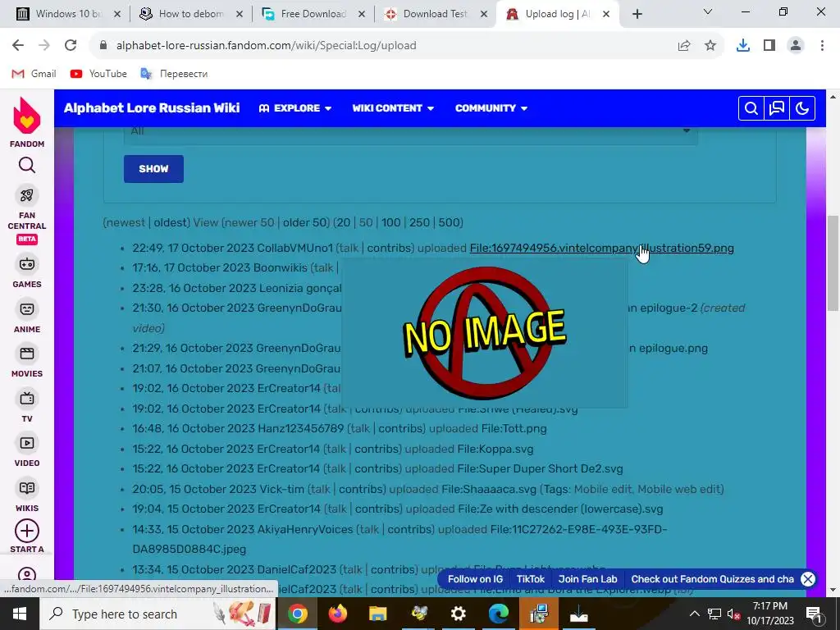This screenshot has width=840, height=630.
Task: Open the Chrome tab search chevron
Action: coord(708,11)
